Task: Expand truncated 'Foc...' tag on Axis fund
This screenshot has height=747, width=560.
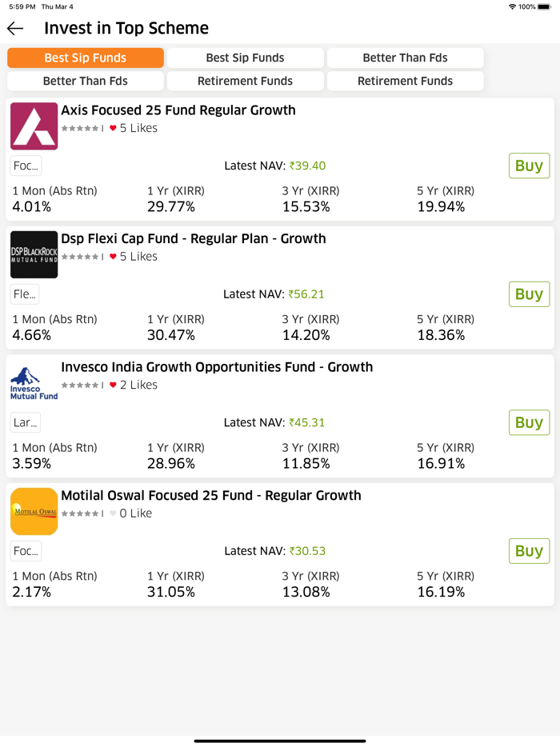Action: click(26, 166)
